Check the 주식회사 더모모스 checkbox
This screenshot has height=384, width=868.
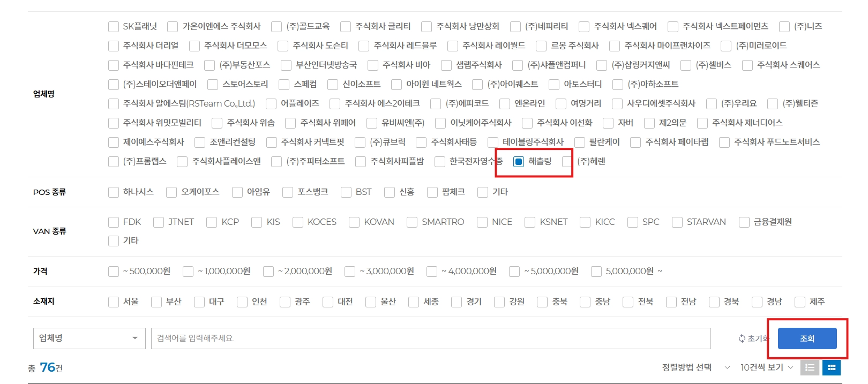pyautogui.click(x=194, y=46)
